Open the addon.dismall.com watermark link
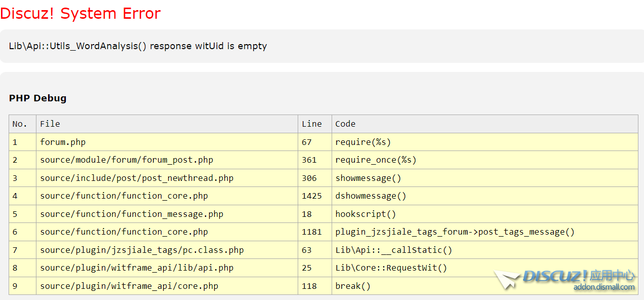The width and height of the screenshot is (644, 300). (x=603, y=287)
